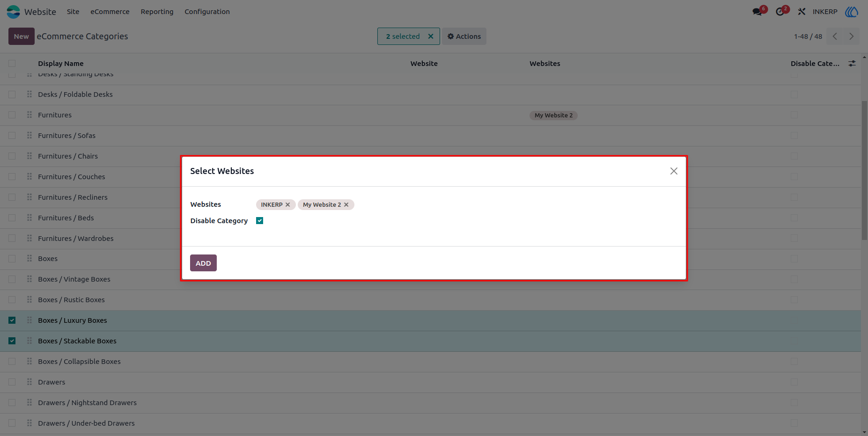868x436 pixels.
Task: Click drag handle of Furnitures / Chairs
Action: (x=29, y=156)
